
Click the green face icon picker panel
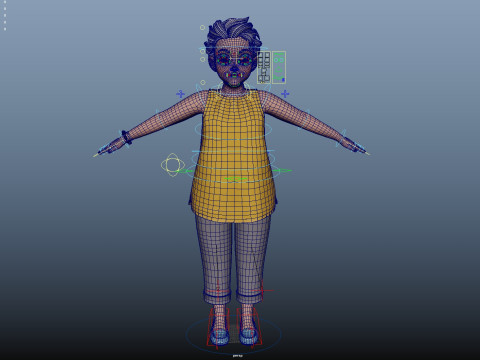pyautogui.click(x=279, y=67)
